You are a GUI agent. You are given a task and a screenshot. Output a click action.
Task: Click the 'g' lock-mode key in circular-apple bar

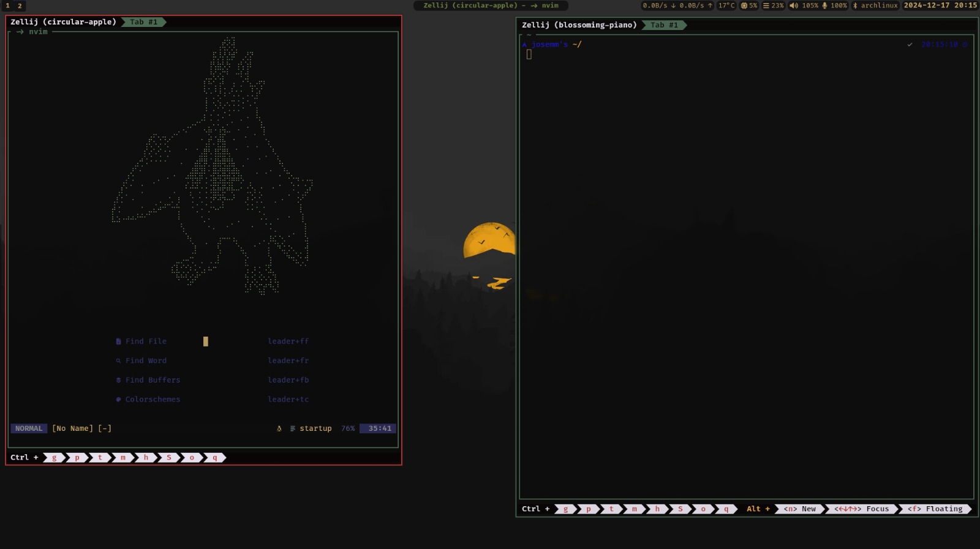[x=55, y=458]
